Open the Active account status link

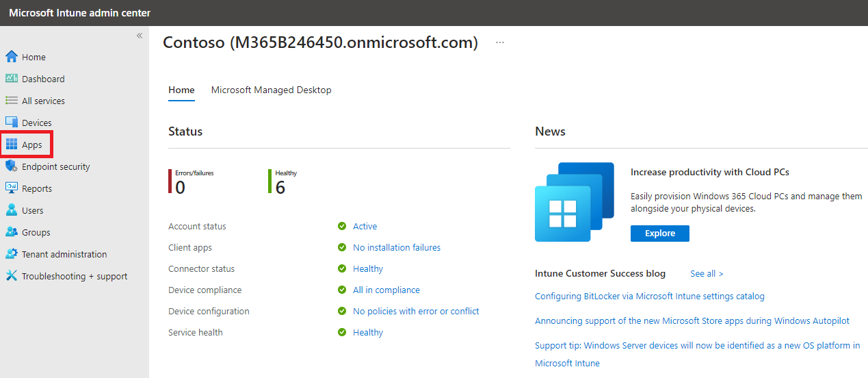[x=365, y=226]
